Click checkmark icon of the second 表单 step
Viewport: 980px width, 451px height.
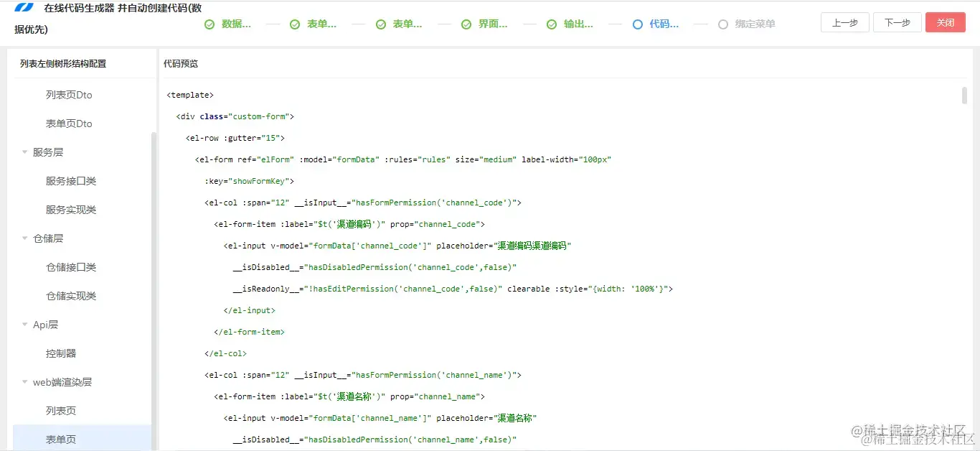point(380,24)
